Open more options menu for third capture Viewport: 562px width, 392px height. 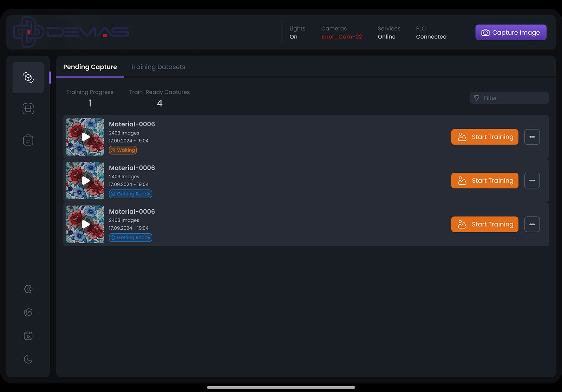tap(532, 224)
